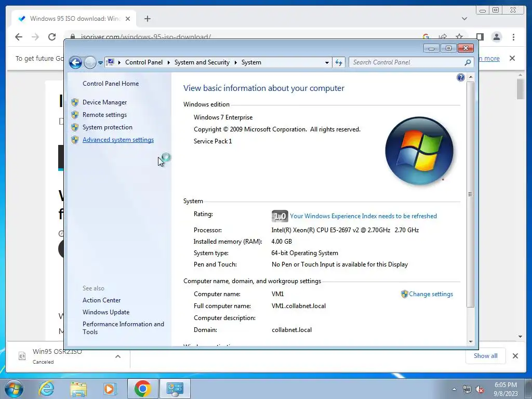Switch to Chrome from taskbar
Viewport: 532px width, 399px height.
click(142, 389)
